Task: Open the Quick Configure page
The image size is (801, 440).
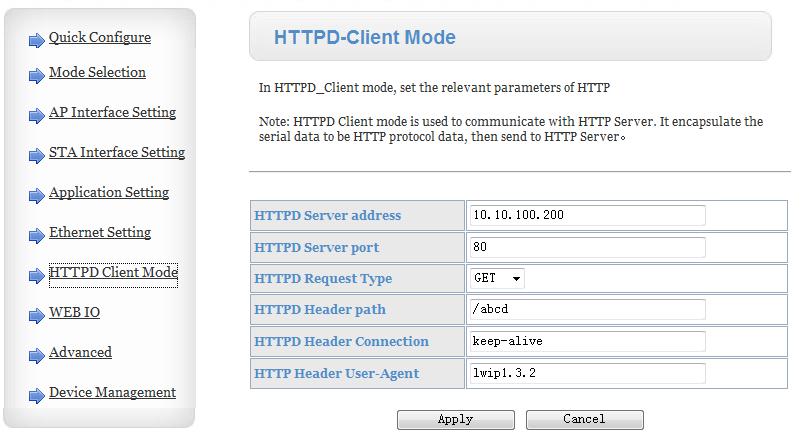Action: (x=100, y=37)
